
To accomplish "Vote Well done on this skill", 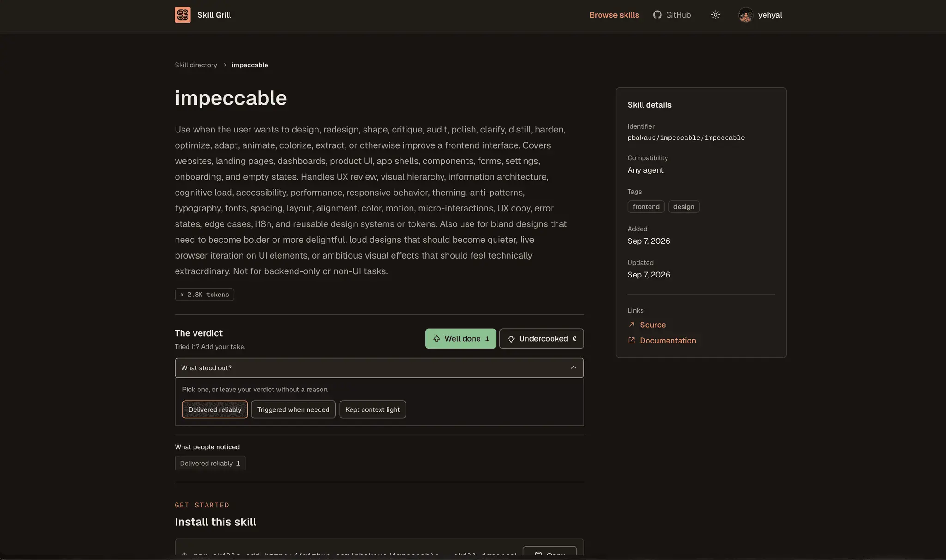I will (461, 338).
